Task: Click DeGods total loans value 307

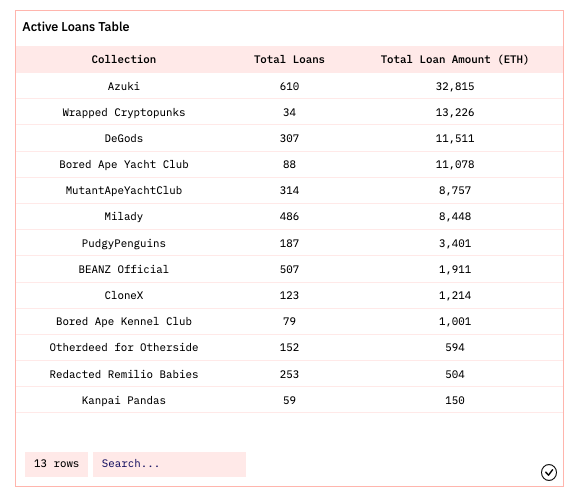Action: pos(289,138)
